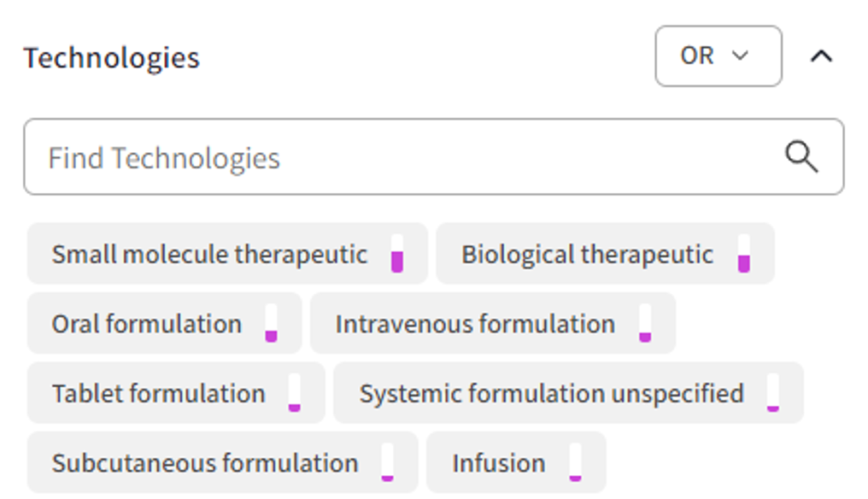
Task: Click the search magnifier icon
Action: click(800, 156)
